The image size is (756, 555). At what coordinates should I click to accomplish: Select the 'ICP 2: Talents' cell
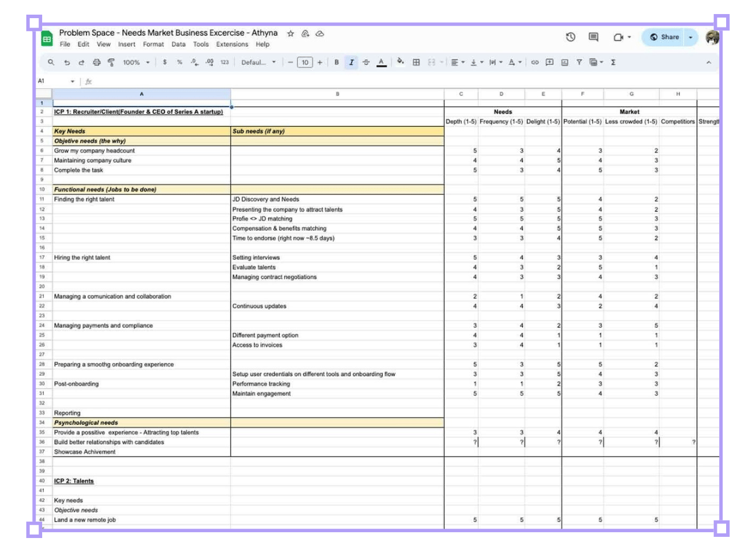[x=141, y=481]
